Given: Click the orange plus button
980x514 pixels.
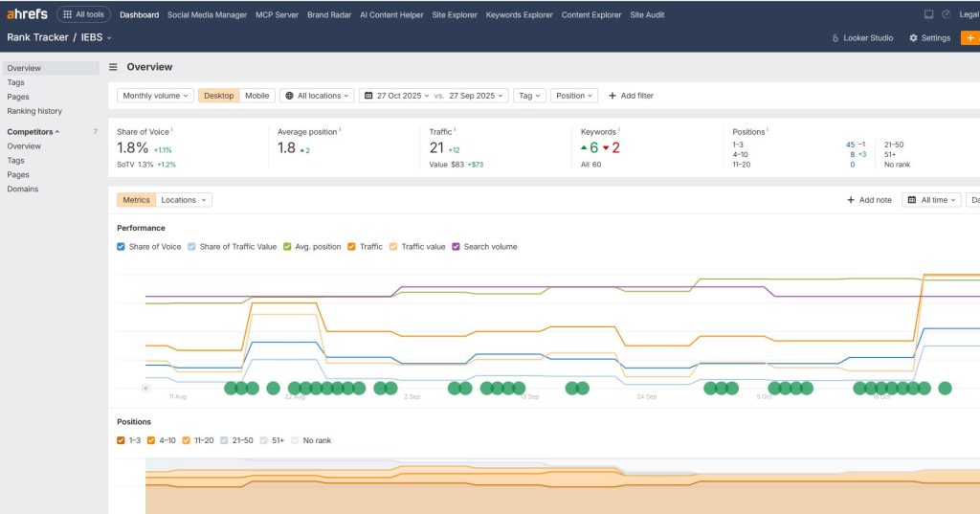Looking at the screenshot, I should click(x=970, y=38).
